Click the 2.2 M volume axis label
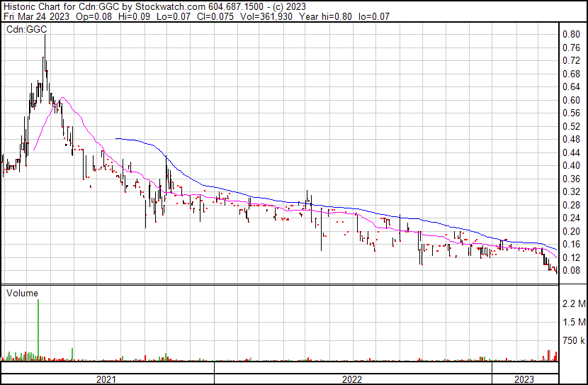588x385 pixels. pos(574,304)
